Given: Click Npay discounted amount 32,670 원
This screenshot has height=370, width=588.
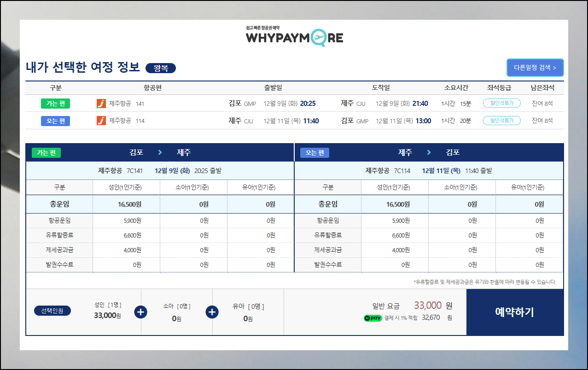Looking at the screenshot, I should (437, 318).
